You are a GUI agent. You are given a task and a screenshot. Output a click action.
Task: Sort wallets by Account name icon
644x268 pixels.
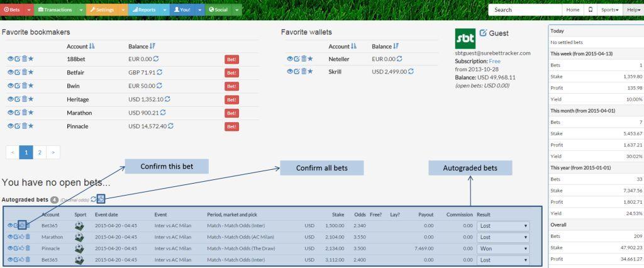coord(354,46)
